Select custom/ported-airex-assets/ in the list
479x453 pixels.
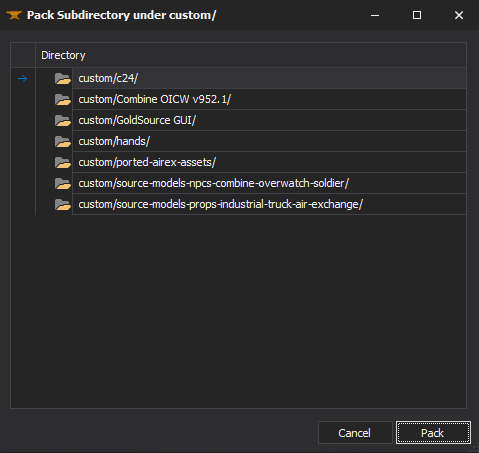(269, 162)
